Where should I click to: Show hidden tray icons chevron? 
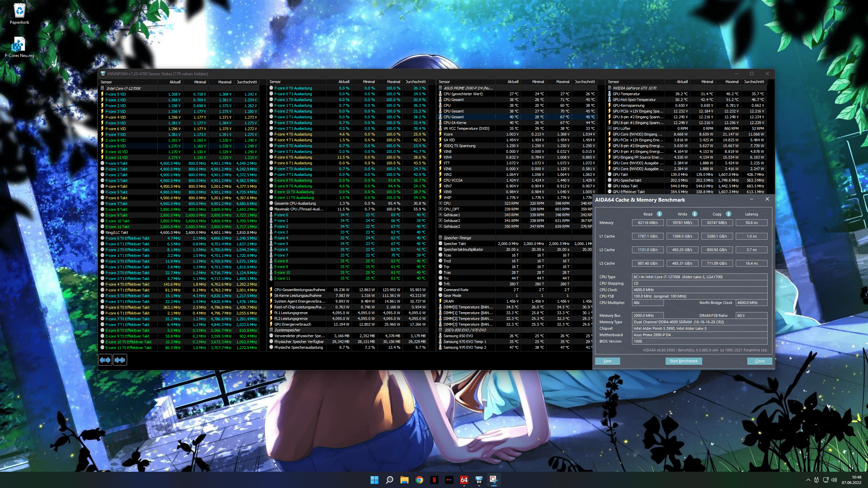[x=808, y=480]
